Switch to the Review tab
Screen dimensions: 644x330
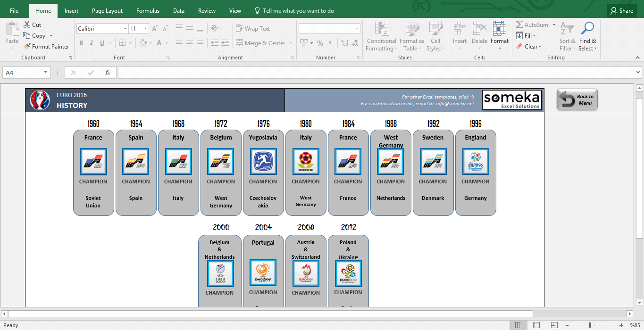pos(207,11)
